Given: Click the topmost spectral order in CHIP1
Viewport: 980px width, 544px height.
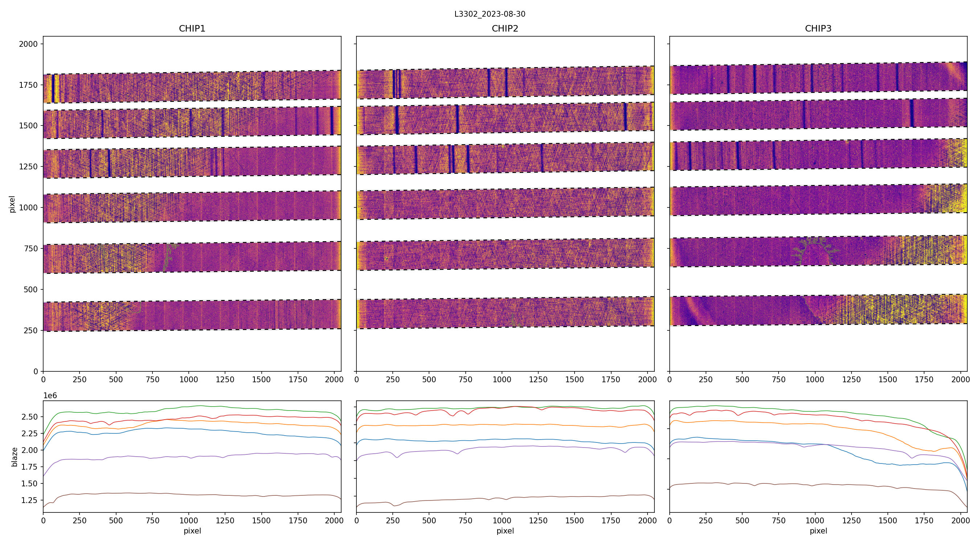Looking at the screenshot, I should click(x=192, y=87).
